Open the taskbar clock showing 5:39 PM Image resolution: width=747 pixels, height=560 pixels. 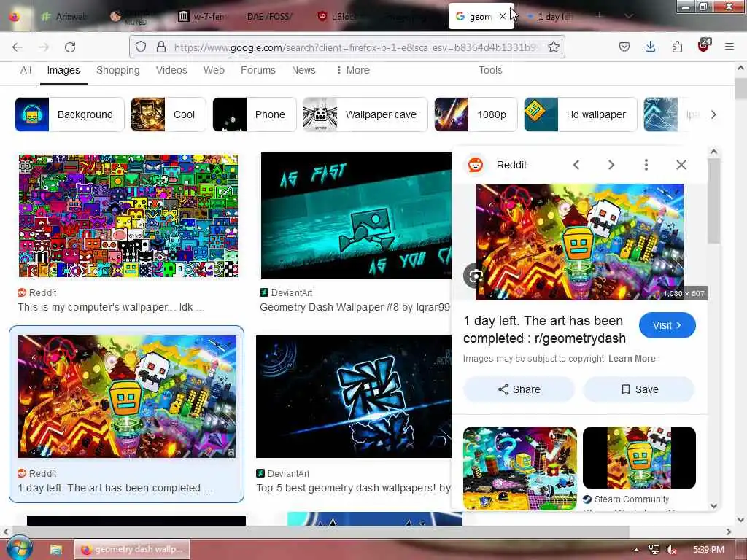(x=708, y=550)
